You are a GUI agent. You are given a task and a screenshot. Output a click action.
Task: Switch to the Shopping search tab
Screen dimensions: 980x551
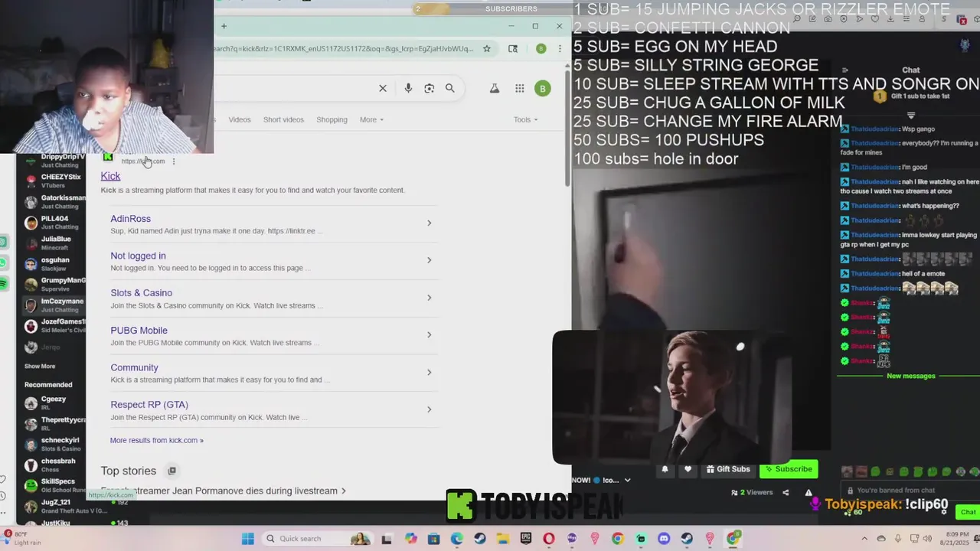point(332,119)
